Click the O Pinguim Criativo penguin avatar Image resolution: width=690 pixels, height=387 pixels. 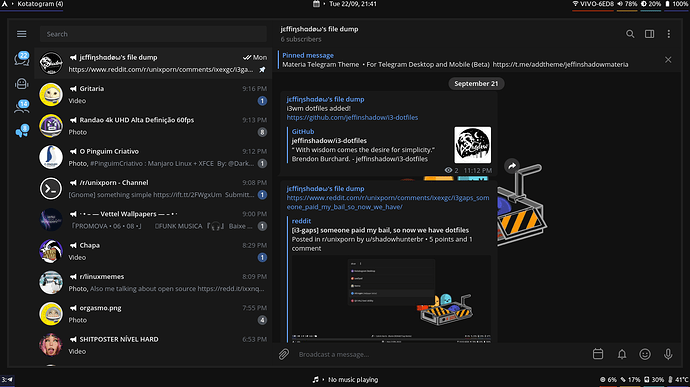click(x=51, y=157)
